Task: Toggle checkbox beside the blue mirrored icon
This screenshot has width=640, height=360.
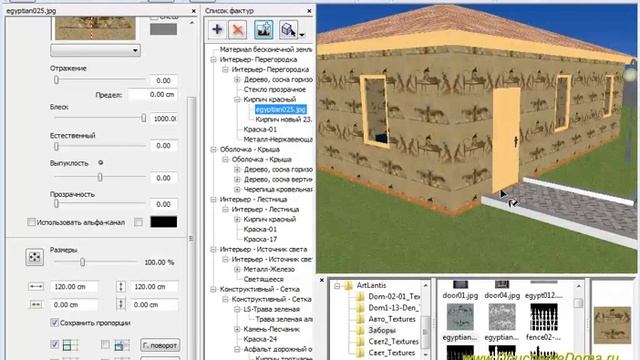Action: pyautogui.click(x=105, y=344)
